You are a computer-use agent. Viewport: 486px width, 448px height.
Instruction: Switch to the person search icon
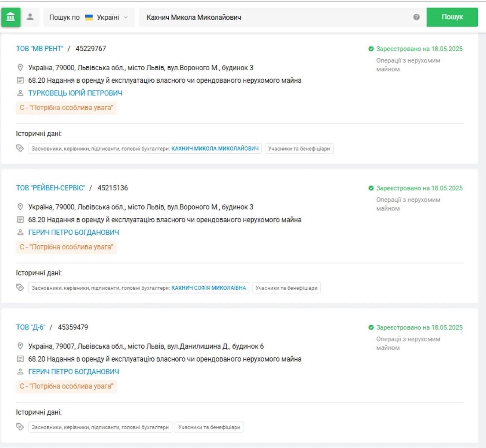click(30, 17)
